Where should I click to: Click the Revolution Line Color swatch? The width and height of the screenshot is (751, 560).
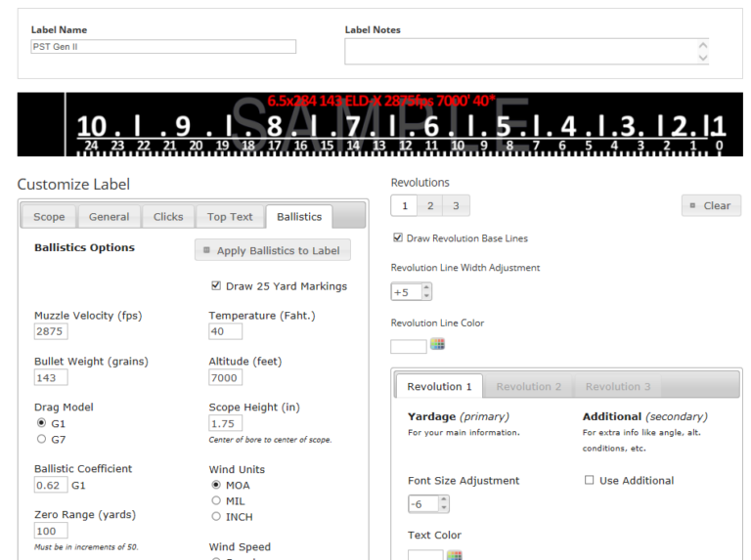(408, 346)
